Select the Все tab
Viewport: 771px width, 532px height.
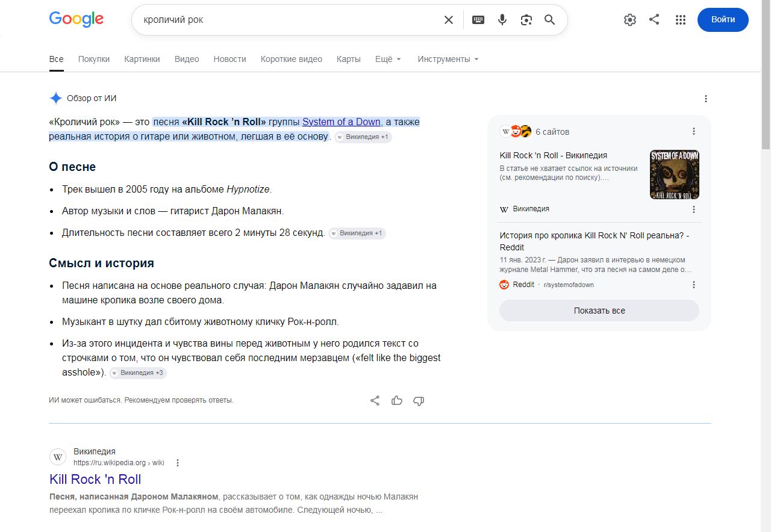(56, 59)
